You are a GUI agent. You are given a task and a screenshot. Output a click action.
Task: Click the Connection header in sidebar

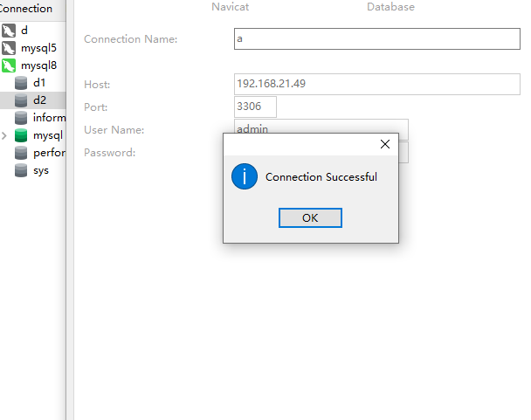tap(26, 9)
